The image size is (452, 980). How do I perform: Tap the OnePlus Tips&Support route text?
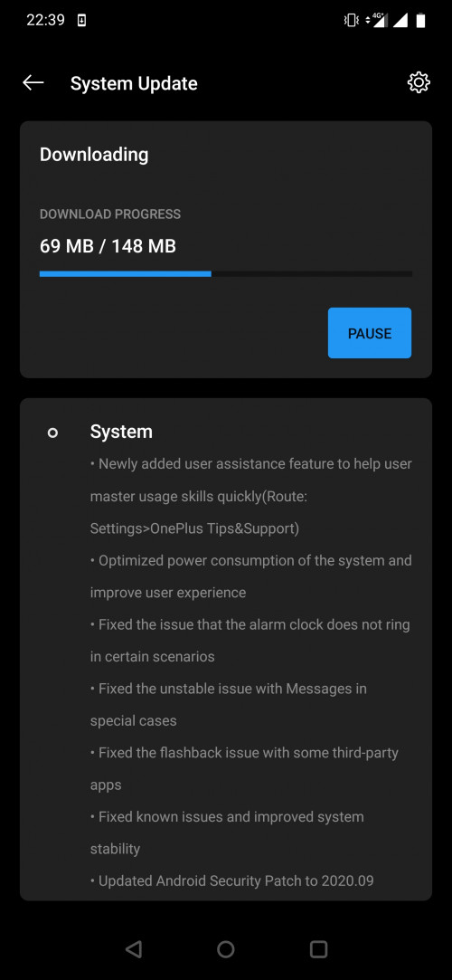click(x=194, y=528)
